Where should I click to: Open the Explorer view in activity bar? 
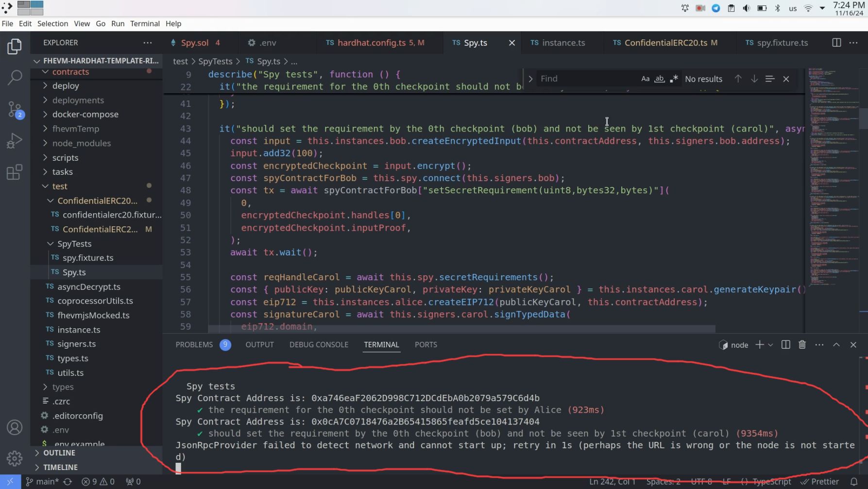(x=15, y=47)
